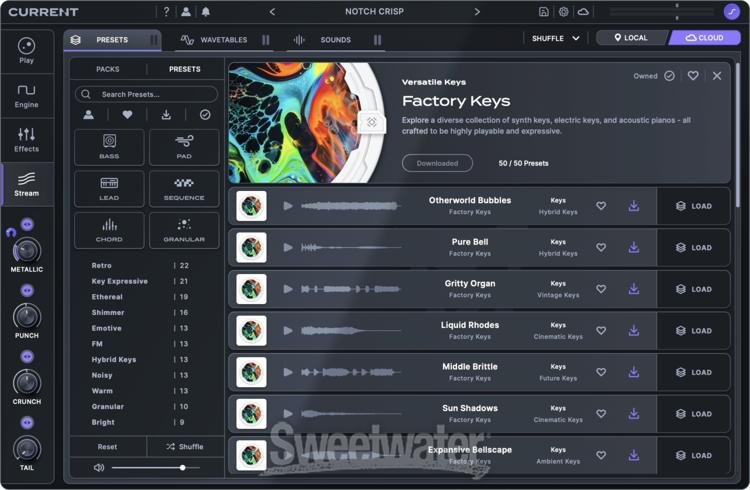Click the notifications bell icon
Image resolution: width=750 pixels, height=490 pixels.
point(206,12)
